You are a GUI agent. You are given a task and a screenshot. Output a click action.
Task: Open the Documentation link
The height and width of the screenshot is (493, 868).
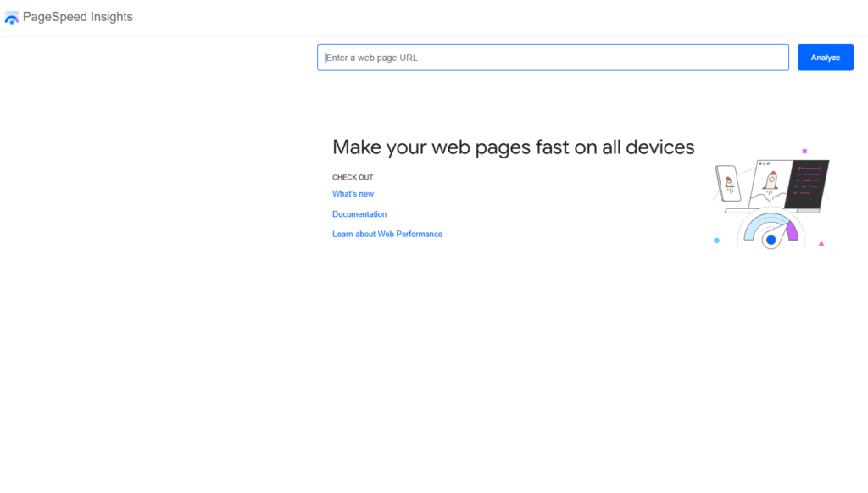pos(359,214)
